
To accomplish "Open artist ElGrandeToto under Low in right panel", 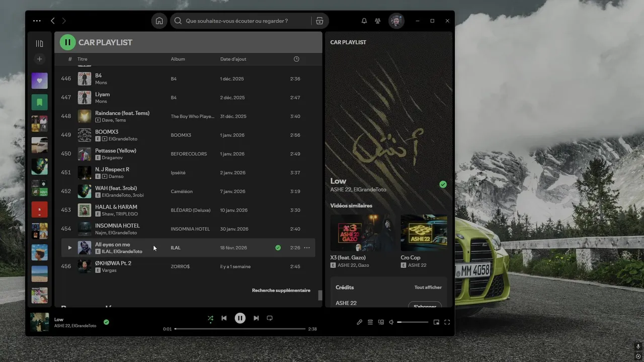I will pos(370,190).
